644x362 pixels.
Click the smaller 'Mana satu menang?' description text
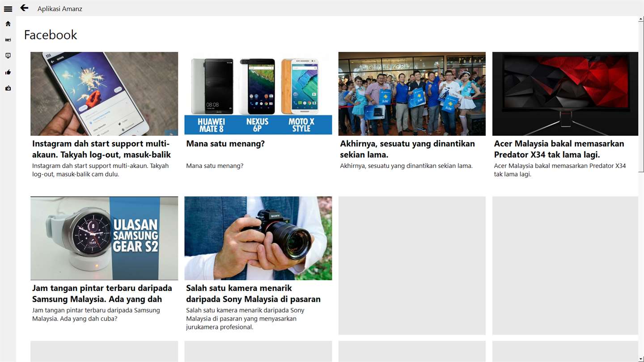pos(215,166)
